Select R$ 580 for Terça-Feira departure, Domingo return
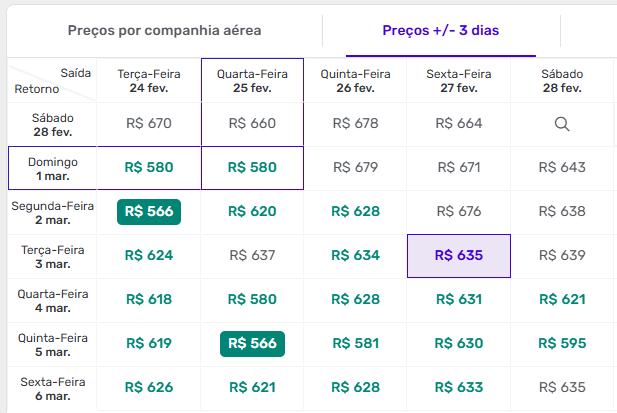 (149, 167)
